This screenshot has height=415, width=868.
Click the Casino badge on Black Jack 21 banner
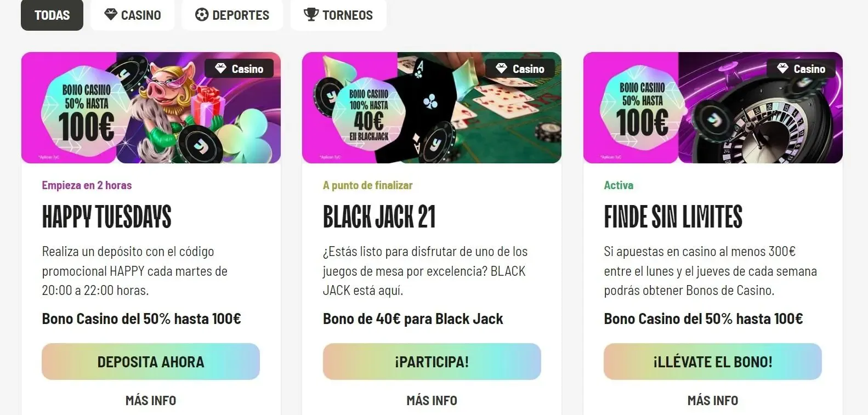(520, 69)
